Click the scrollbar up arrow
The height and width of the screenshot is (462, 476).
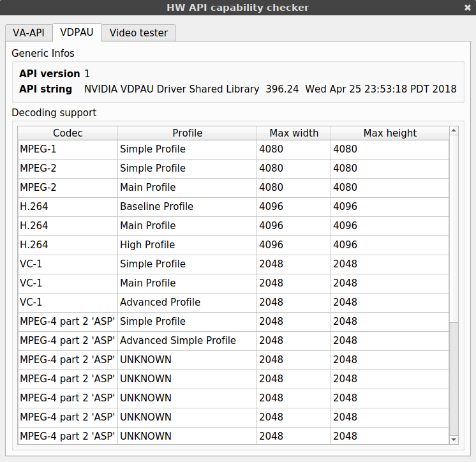(x=454, y=131)
